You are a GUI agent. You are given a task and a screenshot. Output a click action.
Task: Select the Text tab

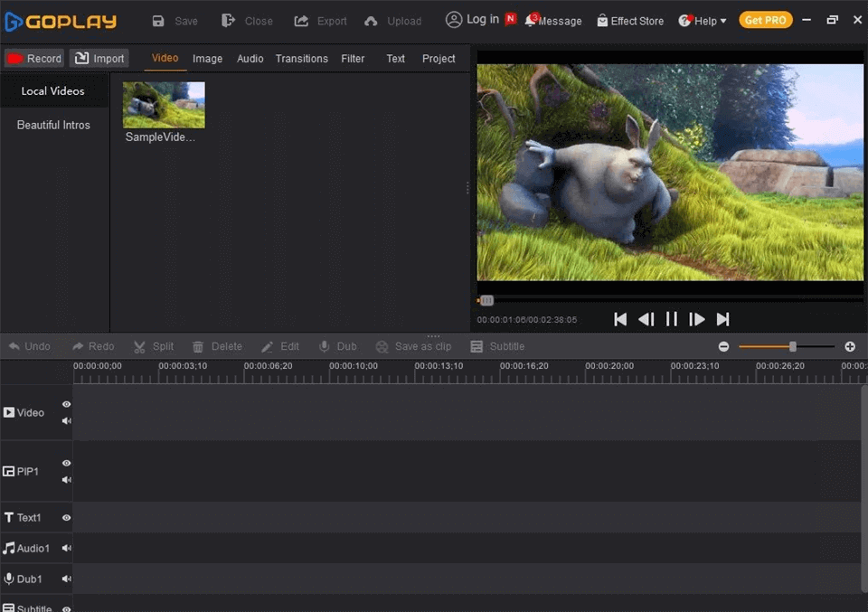(395, 59)
